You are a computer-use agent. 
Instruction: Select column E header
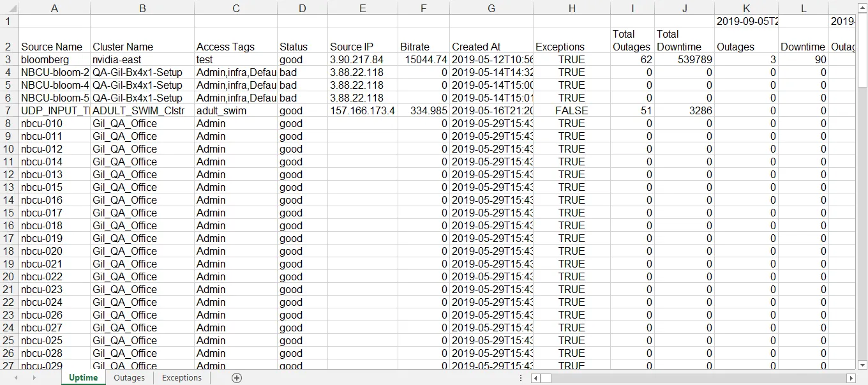(363, 8)
